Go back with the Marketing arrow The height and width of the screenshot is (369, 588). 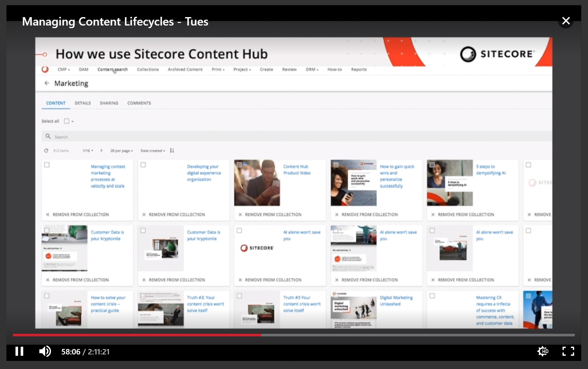[47, 83]
